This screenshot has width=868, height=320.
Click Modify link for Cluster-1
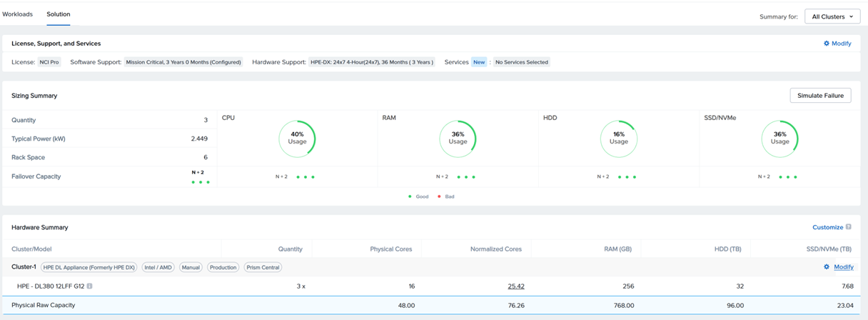pyautogui.click(x=844, y=267)
